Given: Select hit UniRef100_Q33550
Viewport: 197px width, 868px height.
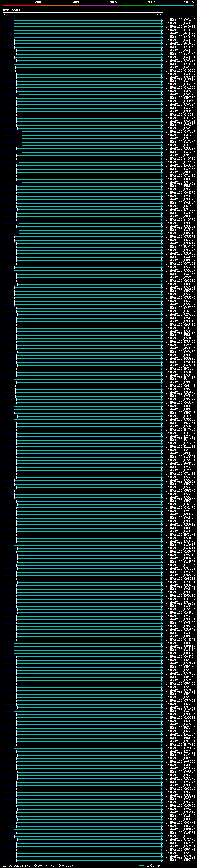Looking at the screenshot, I should pyautogui.click(x=180, y=101).
